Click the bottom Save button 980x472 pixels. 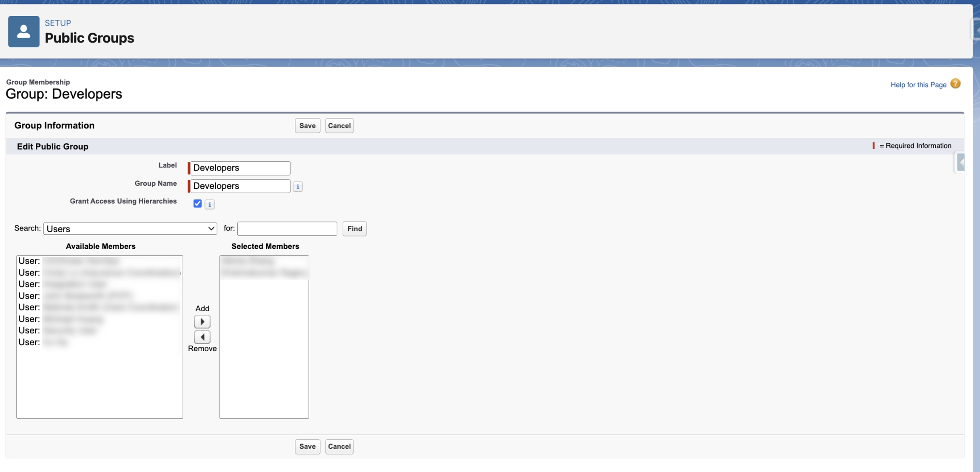point(307,446)
